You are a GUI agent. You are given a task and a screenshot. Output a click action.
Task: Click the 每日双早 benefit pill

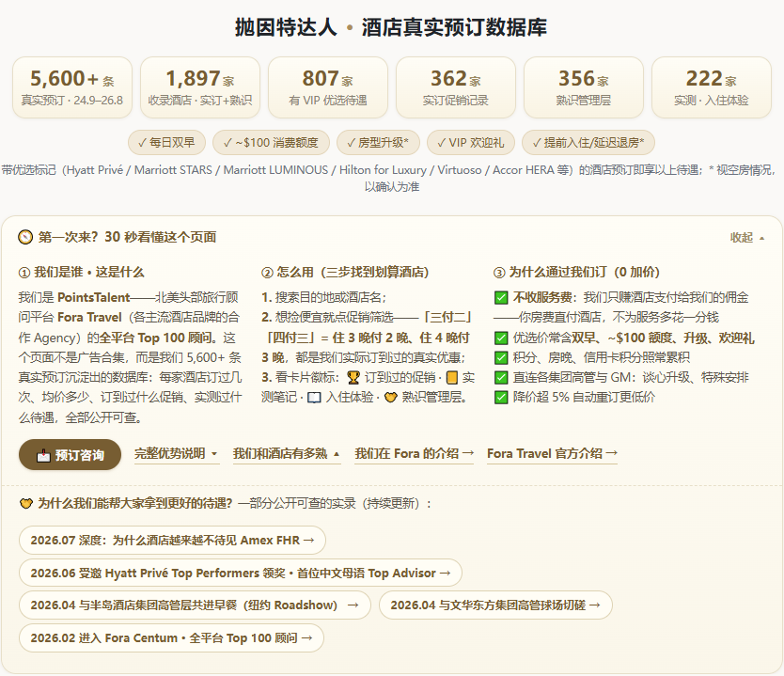(x=167, y=143)
